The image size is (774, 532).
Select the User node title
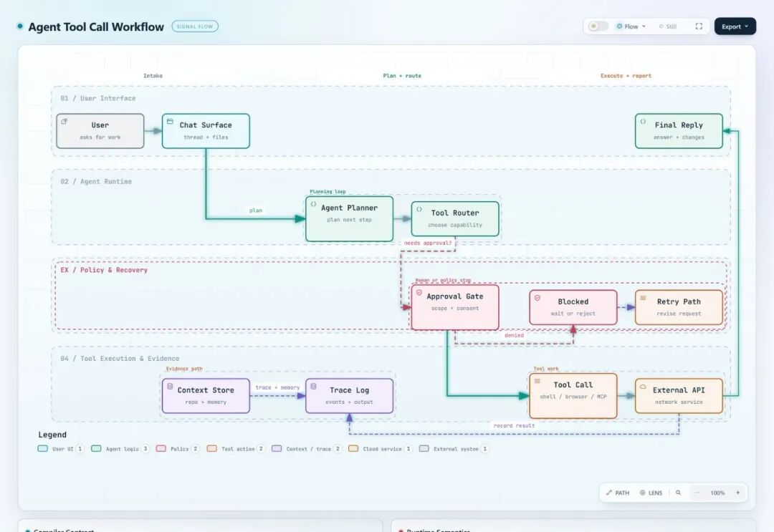click(100, 125)
